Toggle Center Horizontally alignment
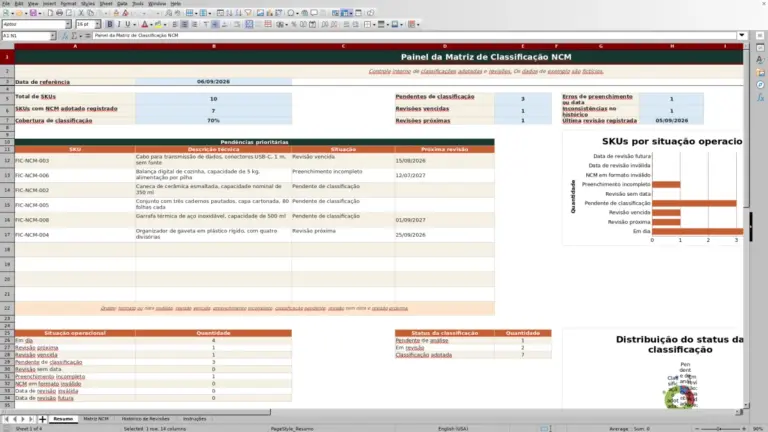 click(185, 24)
